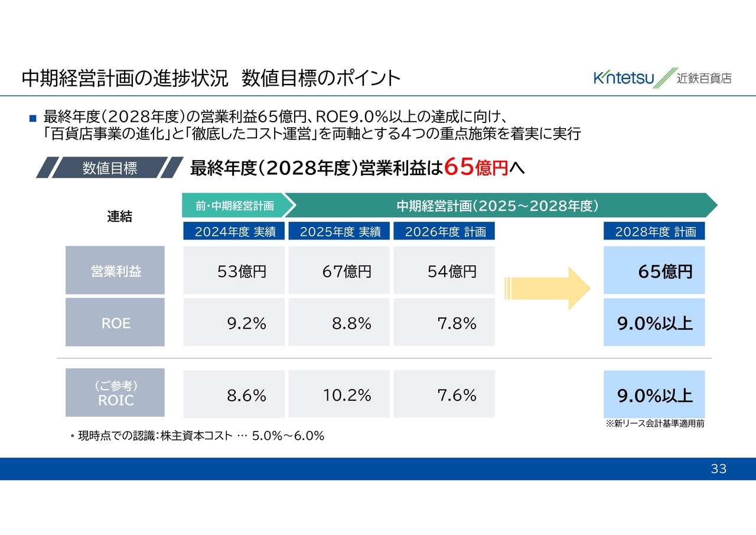Click the large yellow arrow graphic

pos(548,288)
